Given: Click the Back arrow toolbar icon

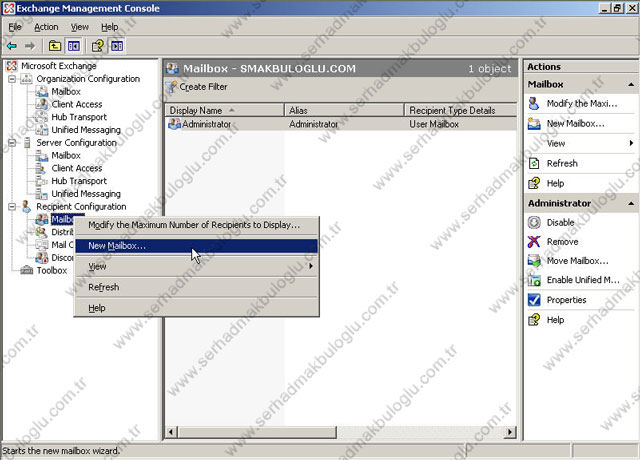Looking at the screenshot, I should [12, 46].
